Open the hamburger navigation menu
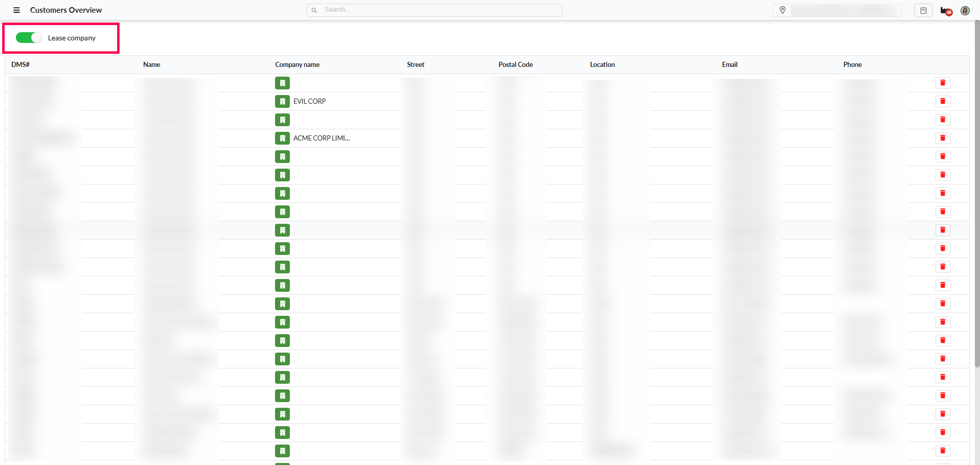This screenshot has height=465, width=980. click(x=16, y=10)
